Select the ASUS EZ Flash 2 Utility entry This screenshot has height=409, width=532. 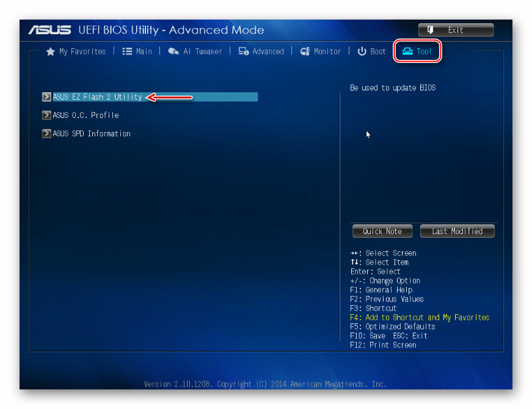(97, 97)
